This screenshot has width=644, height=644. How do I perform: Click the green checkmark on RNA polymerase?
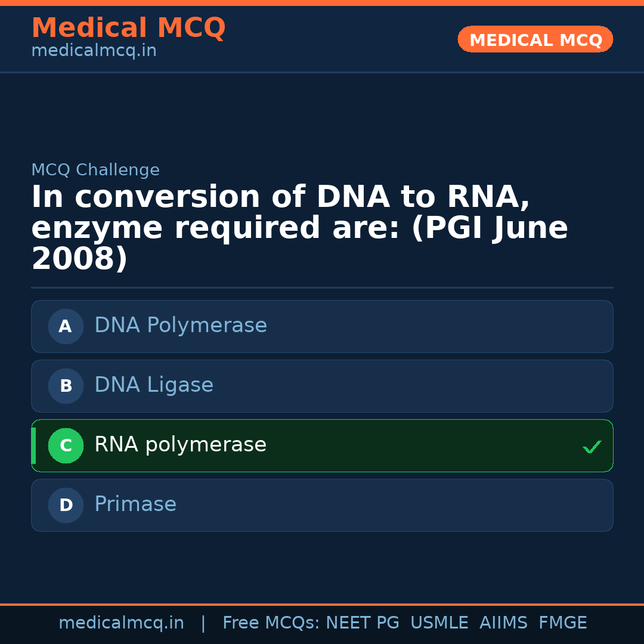tap(592, 447)
